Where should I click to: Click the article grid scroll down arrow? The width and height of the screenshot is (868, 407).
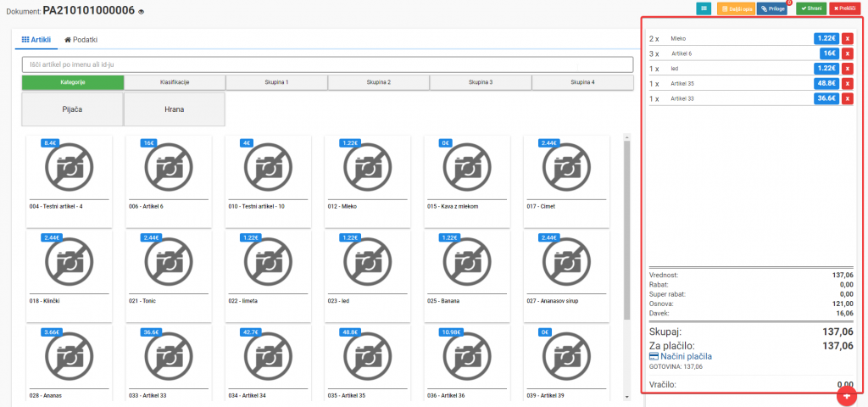click(x=626, y=397)
